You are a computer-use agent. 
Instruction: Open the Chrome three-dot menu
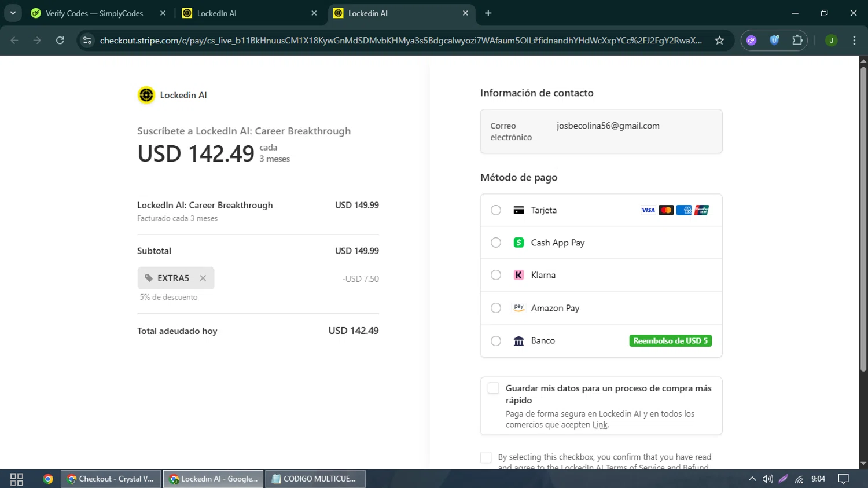tap(854, 40)
